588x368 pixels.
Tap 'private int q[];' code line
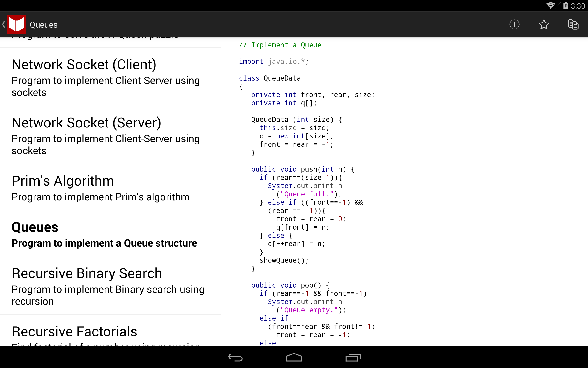[x=284, y=103]
